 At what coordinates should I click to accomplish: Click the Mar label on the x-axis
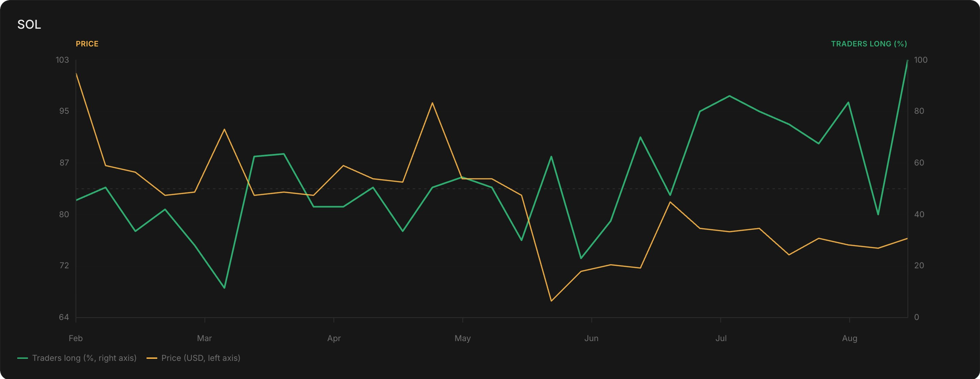click(204, 338)
